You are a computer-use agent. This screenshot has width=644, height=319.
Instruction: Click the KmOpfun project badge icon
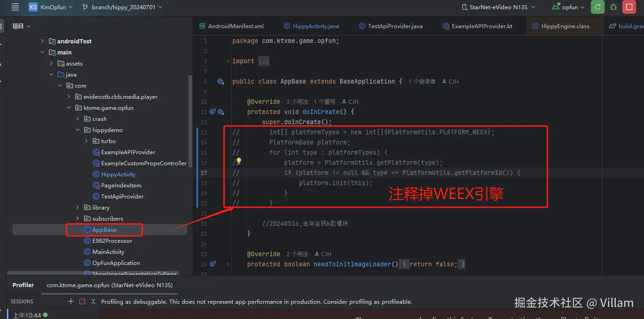click(x=33, y=7)
